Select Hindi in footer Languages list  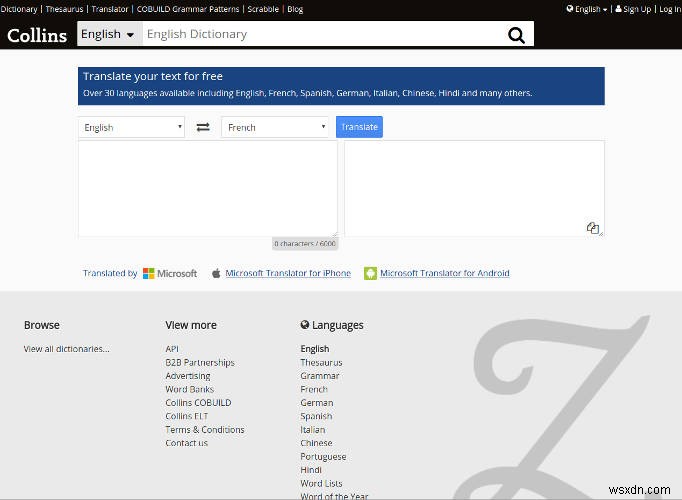coord(311,470)
